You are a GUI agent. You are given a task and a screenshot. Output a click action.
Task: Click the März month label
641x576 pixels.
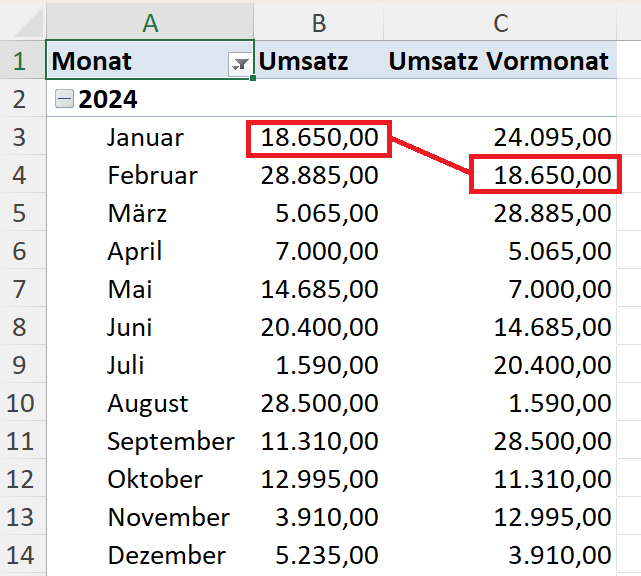[137, 214]
